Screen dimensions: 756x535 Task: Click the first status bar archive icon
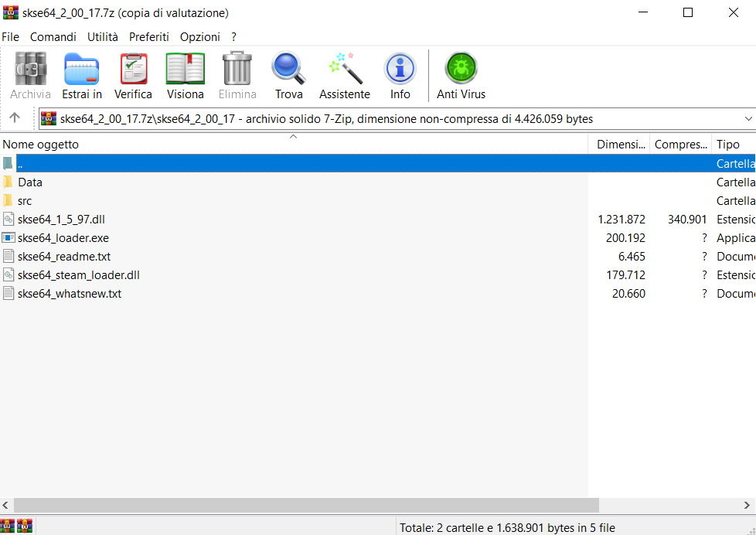click(7, 526)
